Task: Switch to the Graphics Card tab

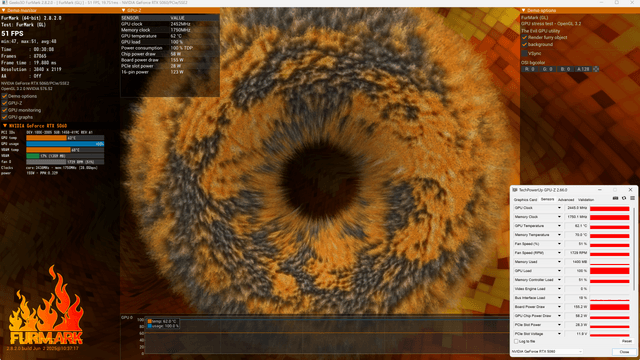Action: pyautogui.click(x=525, y=200)
